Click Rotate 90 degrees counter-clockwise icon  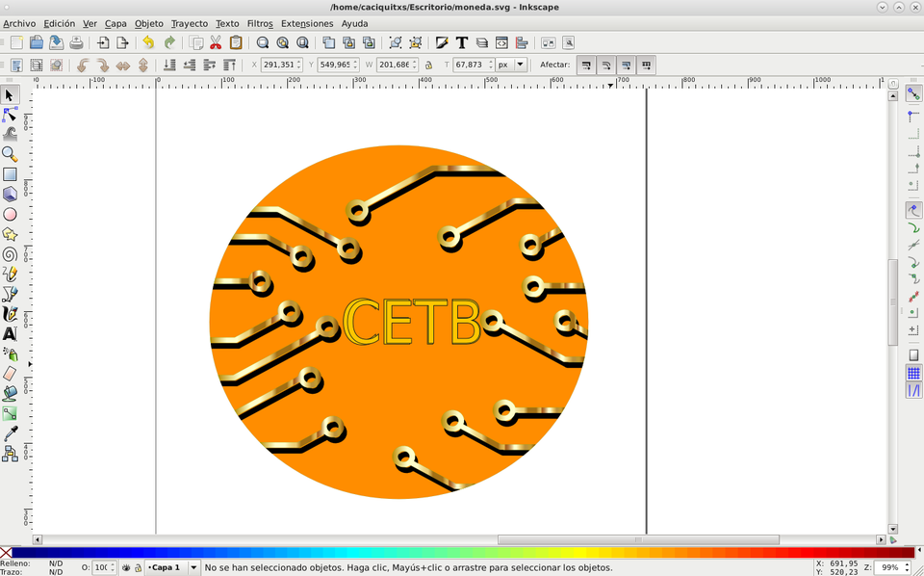tap(83, 65)
